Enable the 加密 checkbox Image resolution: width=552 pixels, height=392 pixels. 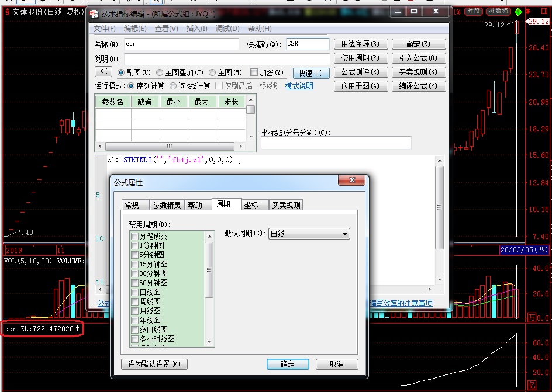pyautogui.click(x=254, y=72)
